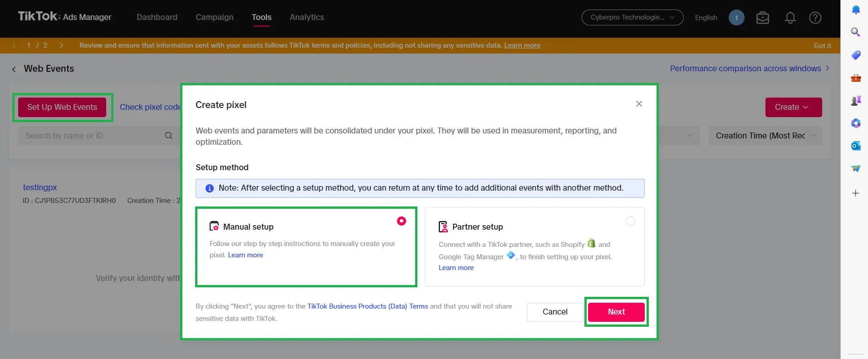Click the Cancel button
The width and height of the screenshot is (868, 359).
tap(555, 312)
